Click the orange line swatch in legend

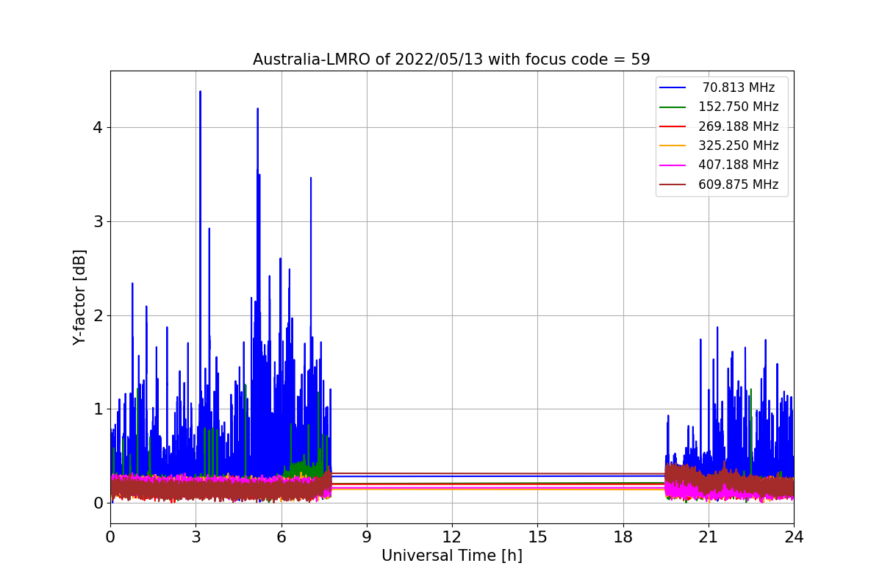673,146
